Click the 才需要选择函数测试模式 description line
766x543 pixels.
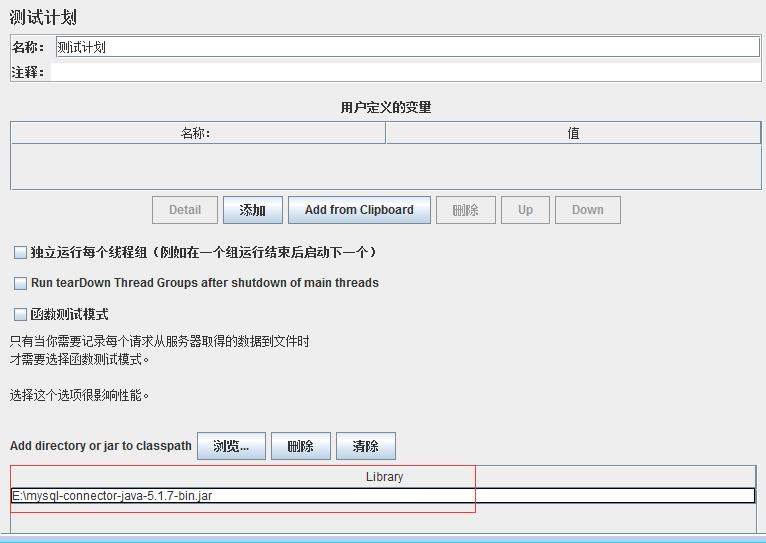click(x=79, y=359)
